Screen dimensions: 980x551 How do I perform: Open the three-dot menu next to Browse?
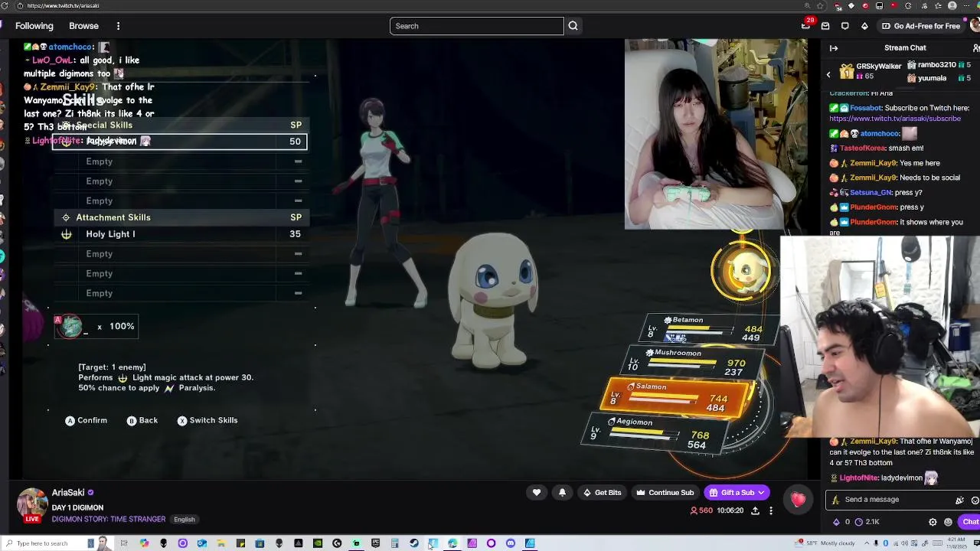click(118, 26)
